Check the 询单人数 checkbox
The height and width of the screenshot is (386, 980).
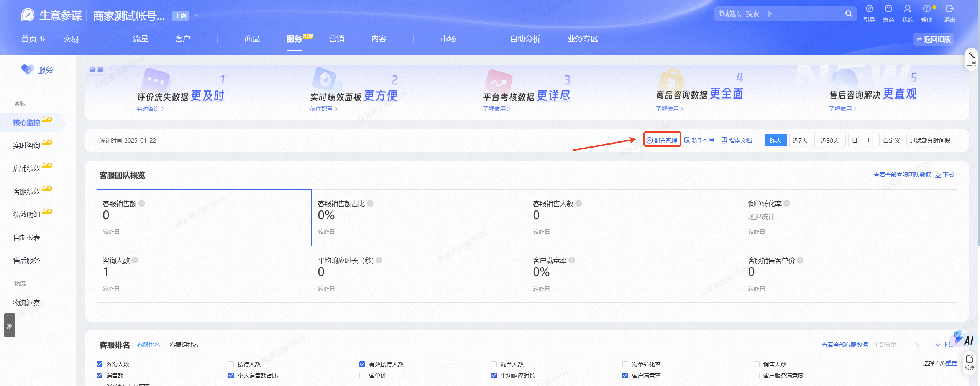(494, 364)
